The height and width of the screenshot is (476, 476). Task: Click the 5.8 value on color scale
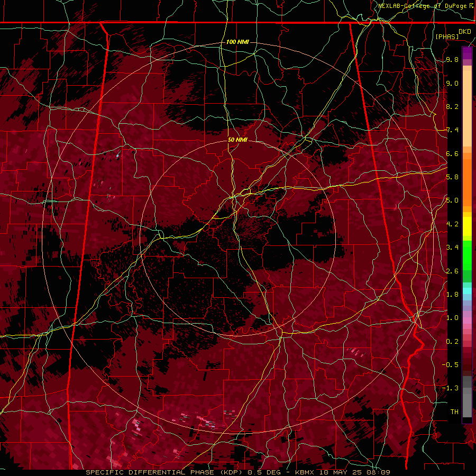click(x=452, y=177)
